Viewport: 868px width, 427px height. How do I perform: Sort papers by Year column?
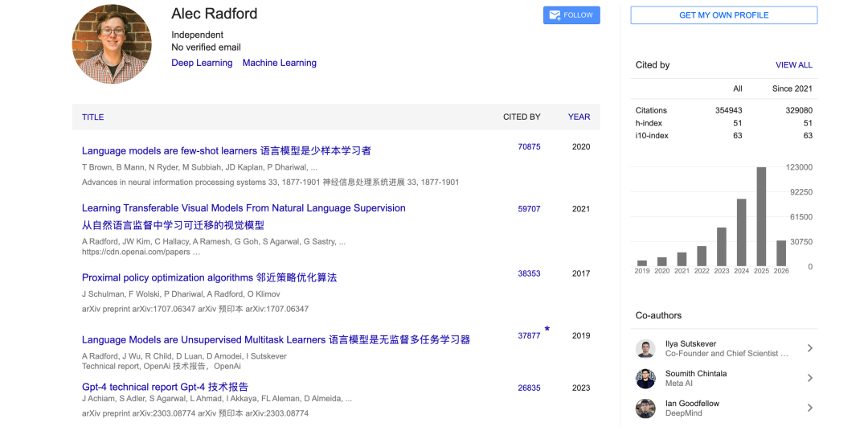tap(579, 117)
